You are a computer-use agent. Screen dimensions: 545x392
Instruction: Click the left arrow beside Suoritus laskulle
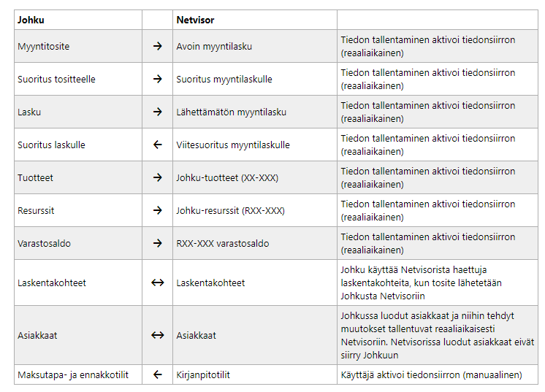click(158, 145)
